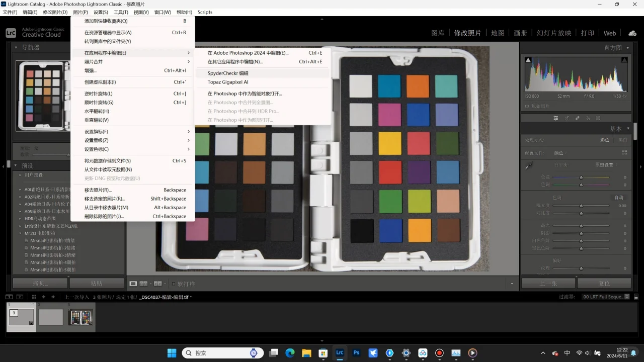
Task: Open Photoshop from the Windows taskbar
Action: (x=356, y=353)
